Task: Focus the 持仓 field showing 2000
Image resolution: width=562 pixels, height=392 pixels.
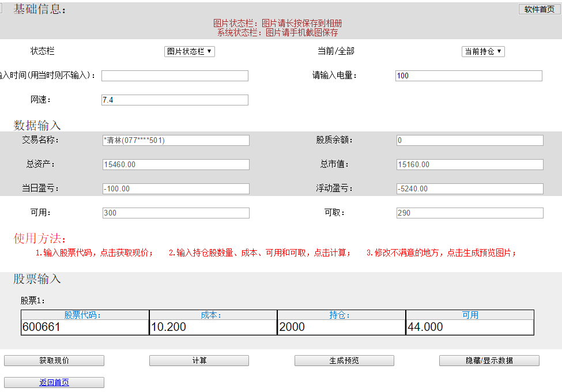Action: pos(342,327)
